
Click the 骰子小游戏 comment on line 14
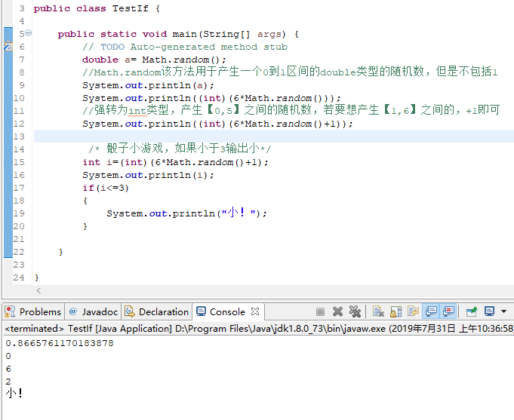click(180, 149)
